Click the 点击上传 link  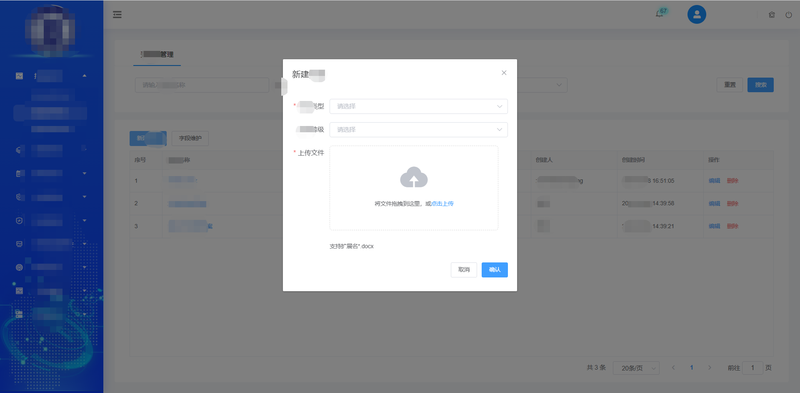coord(442,204)
